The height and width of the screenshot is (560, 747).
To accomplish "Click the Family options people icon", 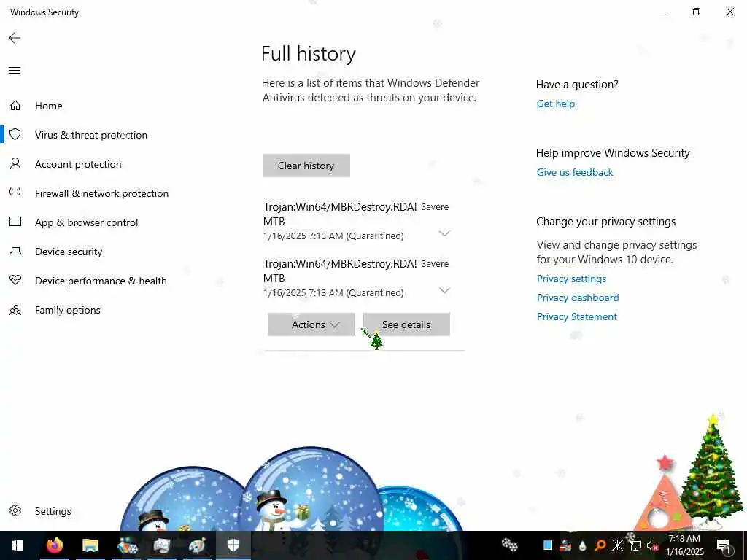I will point(15,310).
